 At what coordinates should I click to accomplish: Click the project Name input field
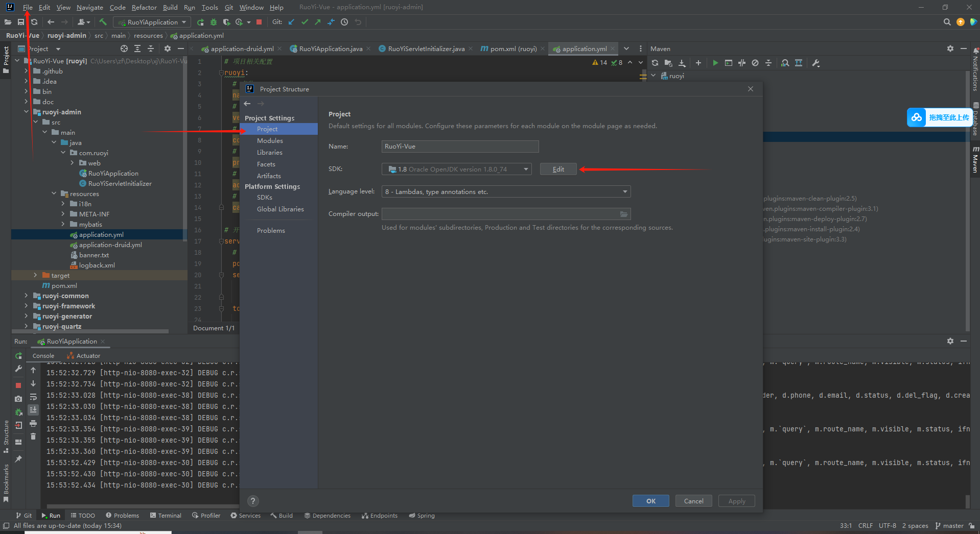[460, 146]
